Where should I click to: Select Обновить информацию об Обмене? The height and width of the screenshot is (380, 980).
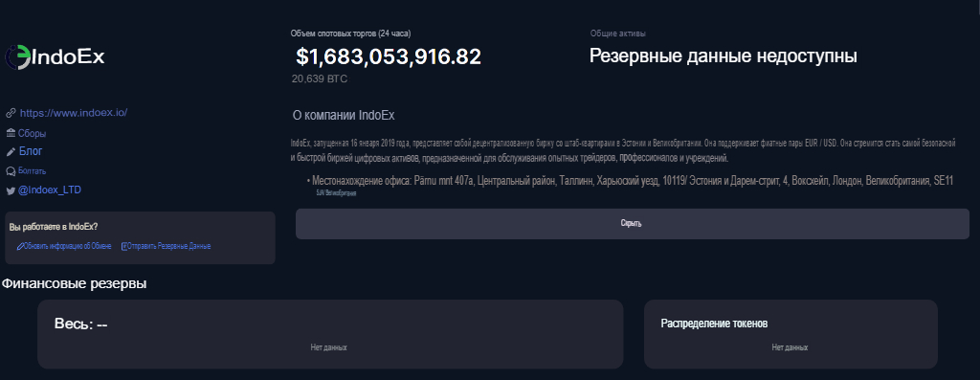(x=68, y=246)
